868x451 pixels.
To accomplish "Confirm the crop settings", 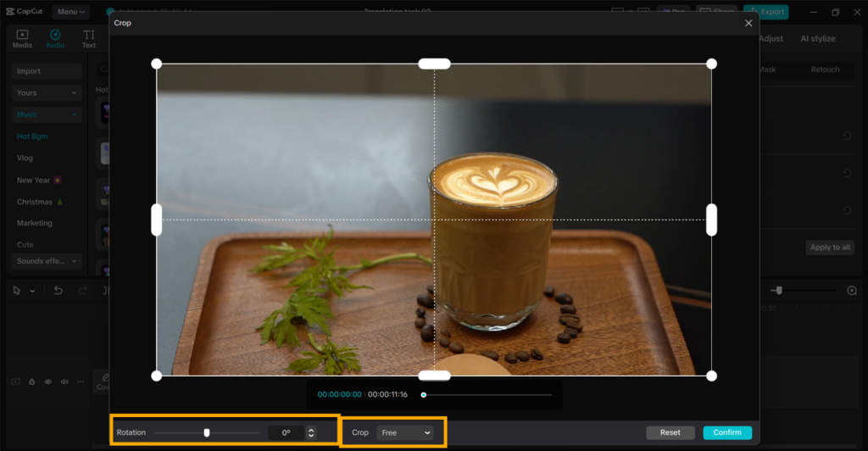I will (x=726, y=432).
